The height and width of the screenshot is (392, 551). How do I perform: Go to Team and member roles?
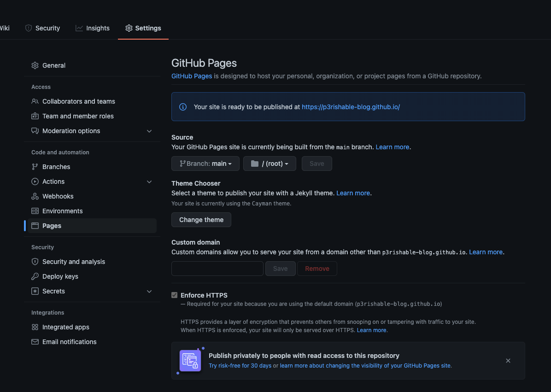pos(92,116)
